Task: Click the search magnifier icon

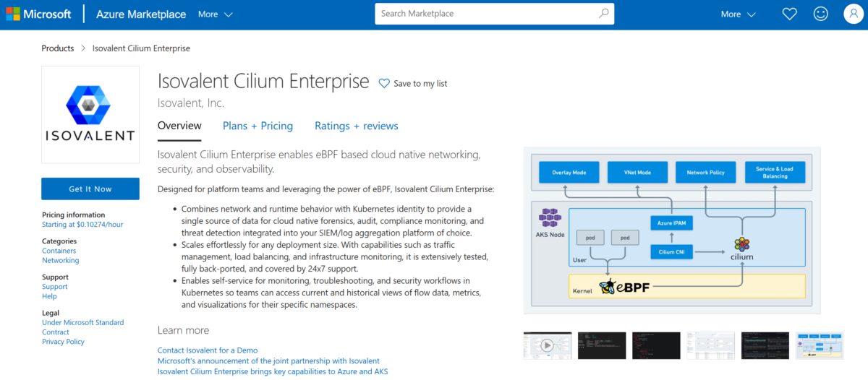Action: pyautogui.click(x=604, y=14)
